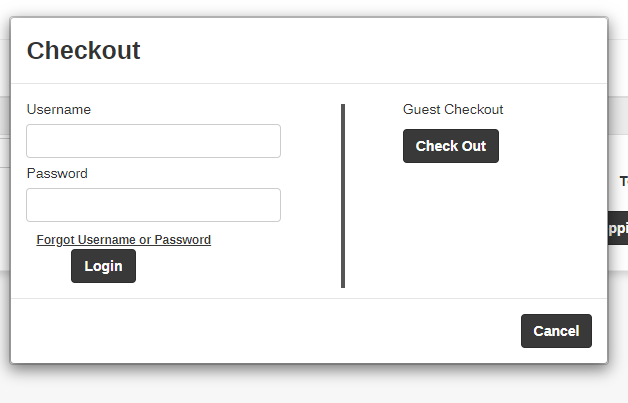Screen dimensions: 628x403
Task: Click the Checkout dialog heading
Action: tap(83, 51)
